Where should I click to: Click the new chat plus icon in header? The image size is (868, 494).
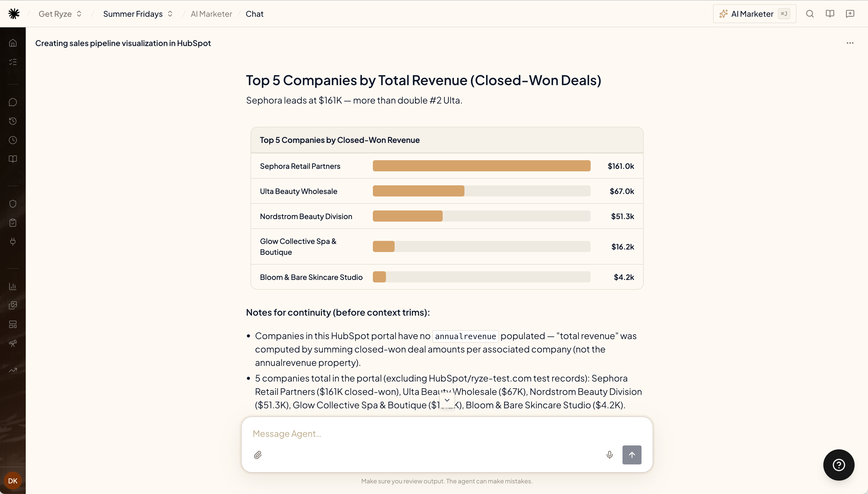pos(850,14)
